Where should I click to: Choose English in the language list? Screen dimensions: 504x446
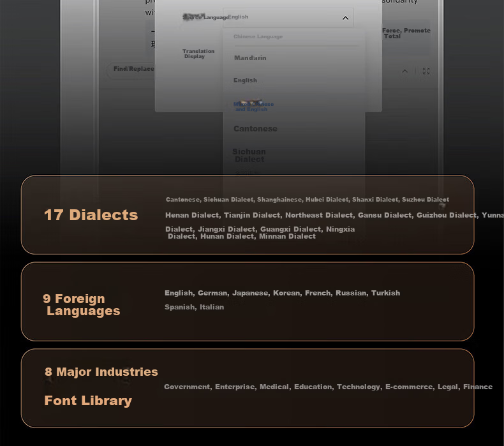pos(245,80)
